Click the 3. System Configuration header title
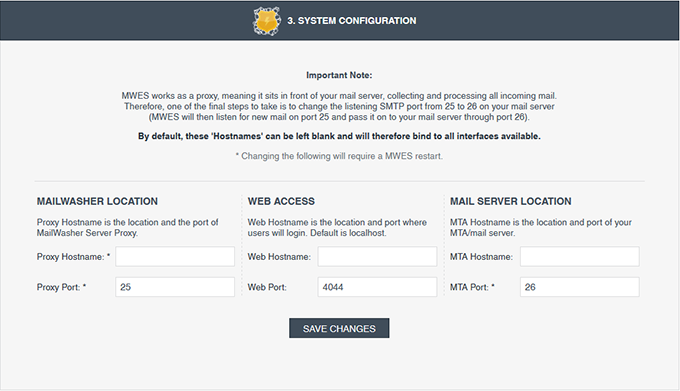Screen dimensions: 680x391 [352, 21]
